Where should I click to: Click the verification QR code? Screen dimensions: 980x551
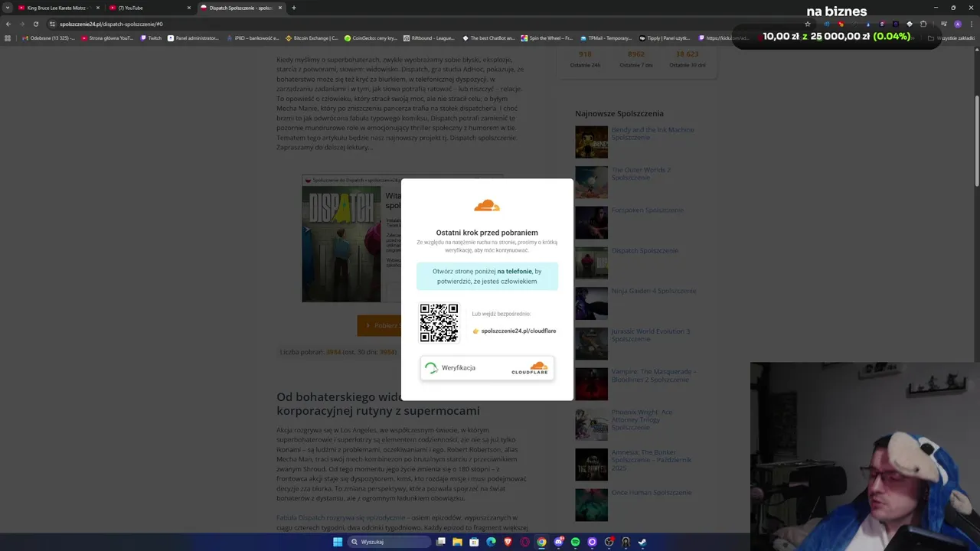pyautogui.click(x=439, y=323)
